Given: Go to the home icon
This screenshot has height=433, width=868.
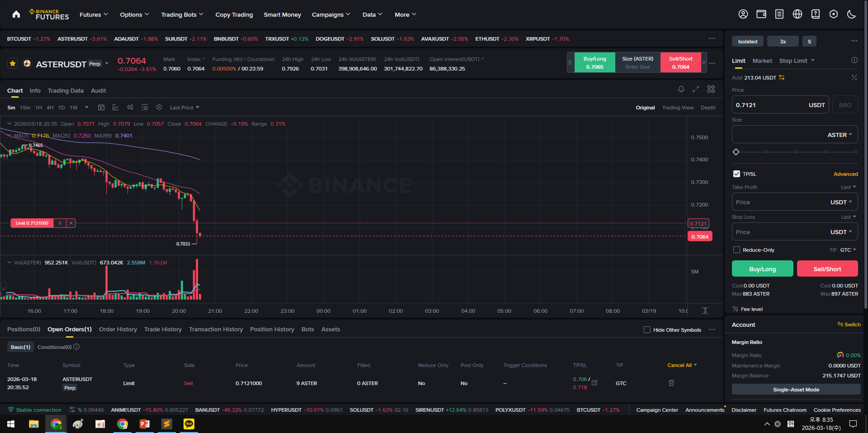Looking at the screenshot, I should click(x=16, y=14).
